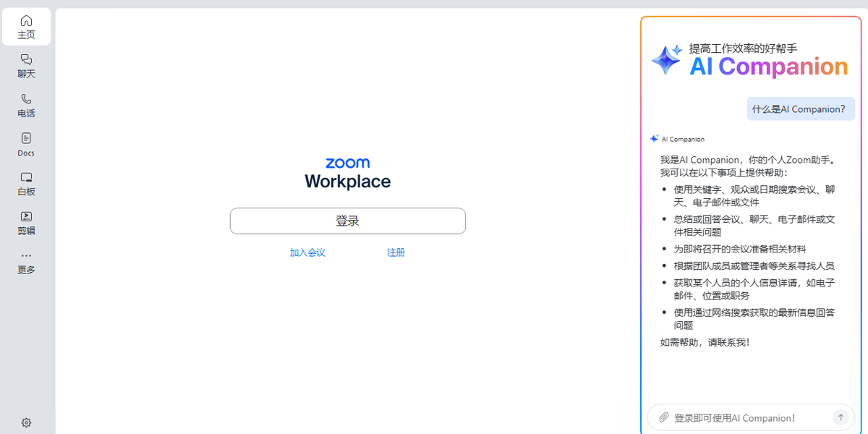
Task: Click the gradient AI Companion heading
Action: 768,67
